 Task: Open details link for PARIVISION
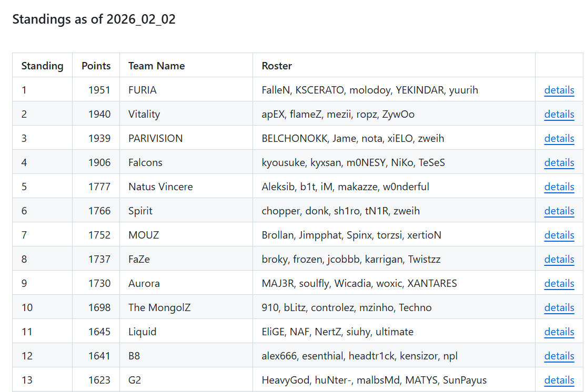(559, 139)
